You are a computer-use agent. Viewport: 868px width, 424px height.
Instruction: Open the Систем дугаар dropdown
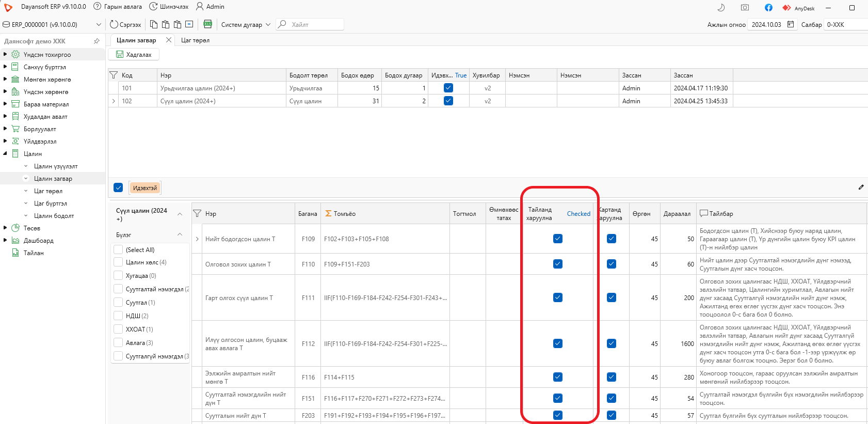pyautogui.click(x=268, y=24)
